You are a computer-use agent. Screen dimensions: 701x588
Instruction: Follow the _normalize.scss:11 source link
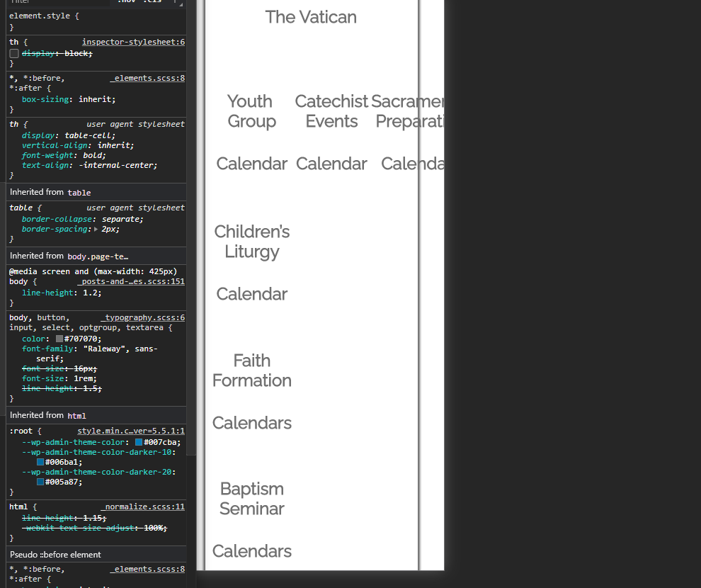coord(142,507)
